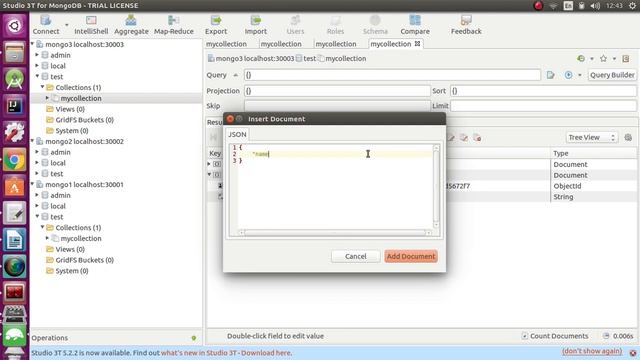Click the green Operations status indicator
This screenshot has width=640, height=360.
194,338
